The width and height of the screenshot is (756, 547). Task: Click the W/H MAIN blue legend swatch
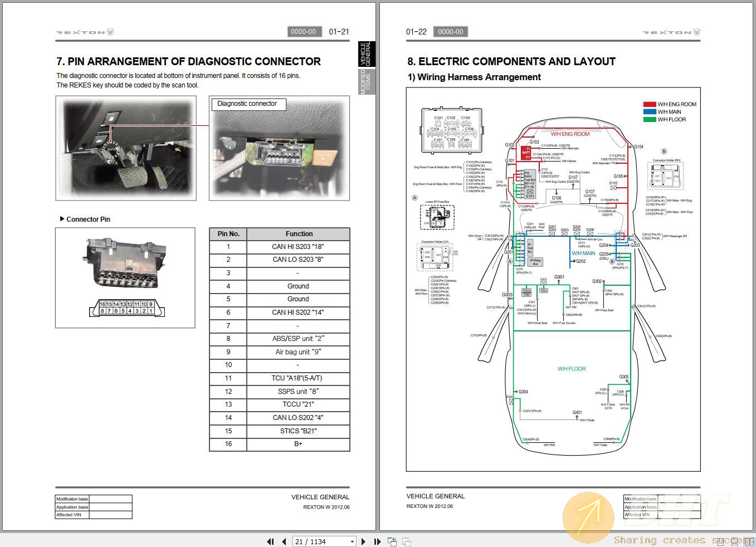(649, 112)
